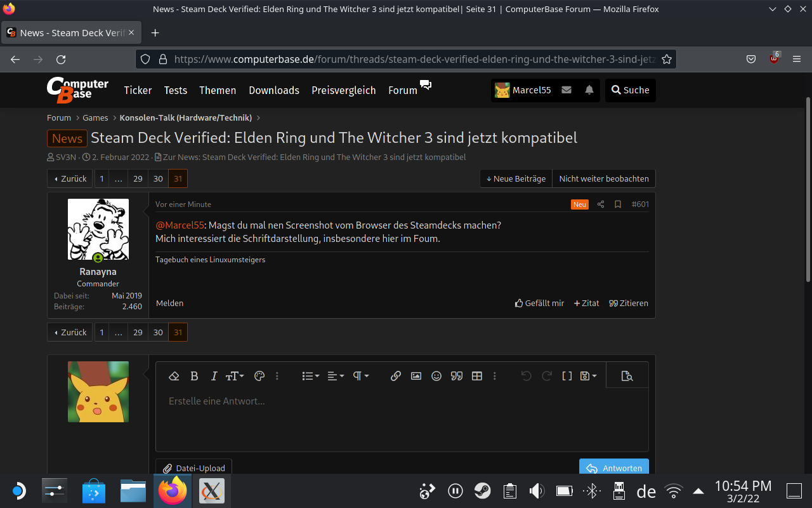
Task: Insert a quote block in editor
Action: pos(457,376)
